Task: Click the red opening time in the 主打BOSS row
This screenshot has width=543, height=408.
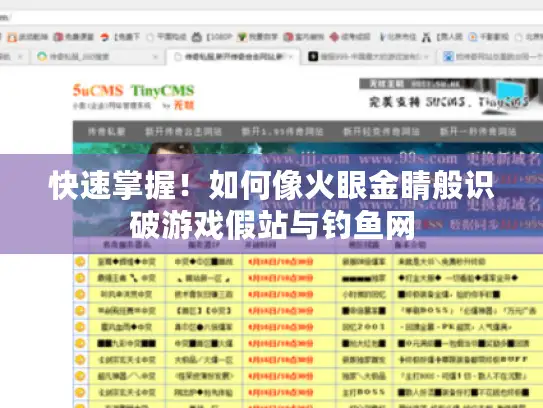Action: [x=281, y=392]
